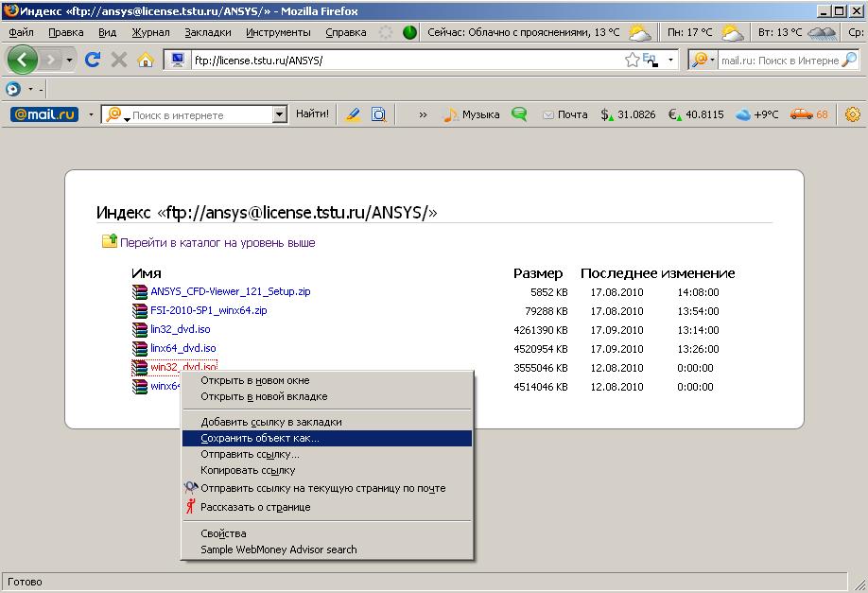
Task: Click the Tuesday forecast 'Вт: 13 °C'
Action: pos(780,33)
